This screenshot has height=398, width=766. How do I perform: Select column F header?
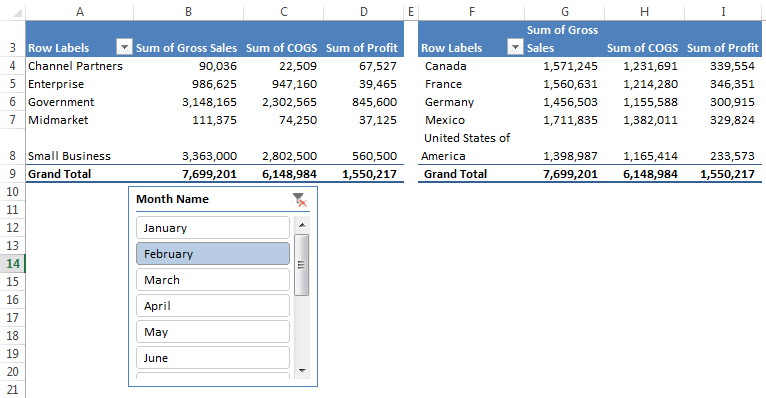tap(471, 12)
